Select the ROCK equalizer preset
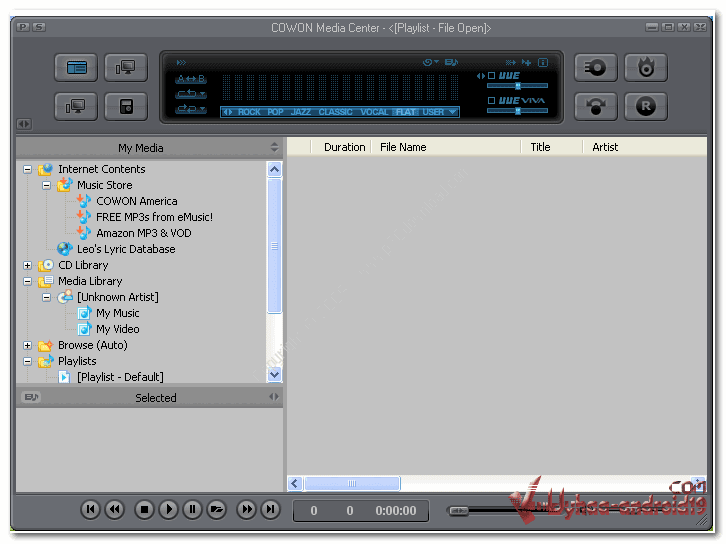 [x=249, y=112]
